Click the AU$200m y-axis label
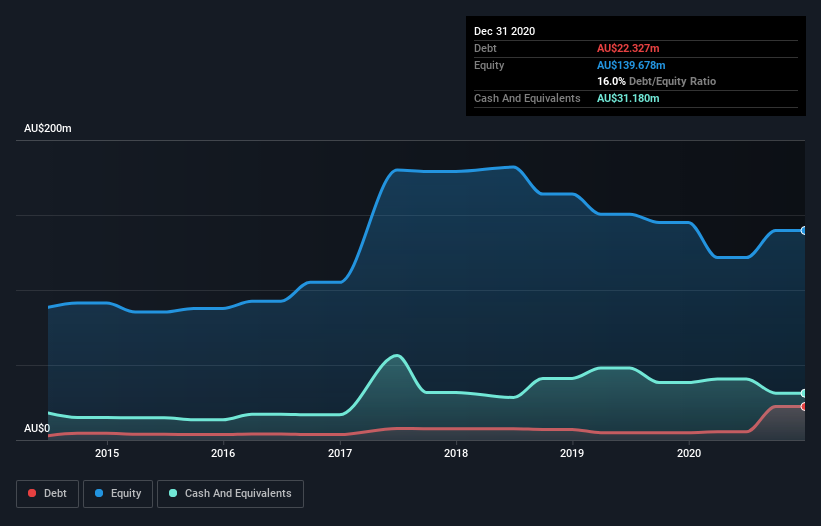The width and height of the screenshot is (821, 526). pyautogui.click(x=48, y=128)
